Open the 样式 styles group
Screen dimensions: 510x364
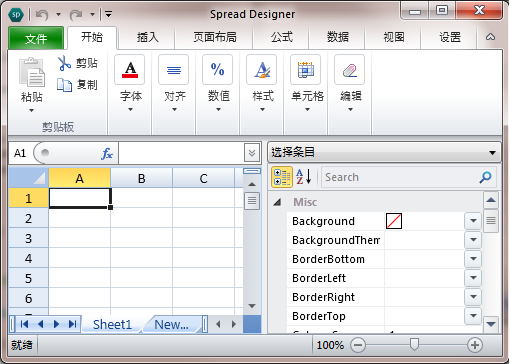[262, 83]
